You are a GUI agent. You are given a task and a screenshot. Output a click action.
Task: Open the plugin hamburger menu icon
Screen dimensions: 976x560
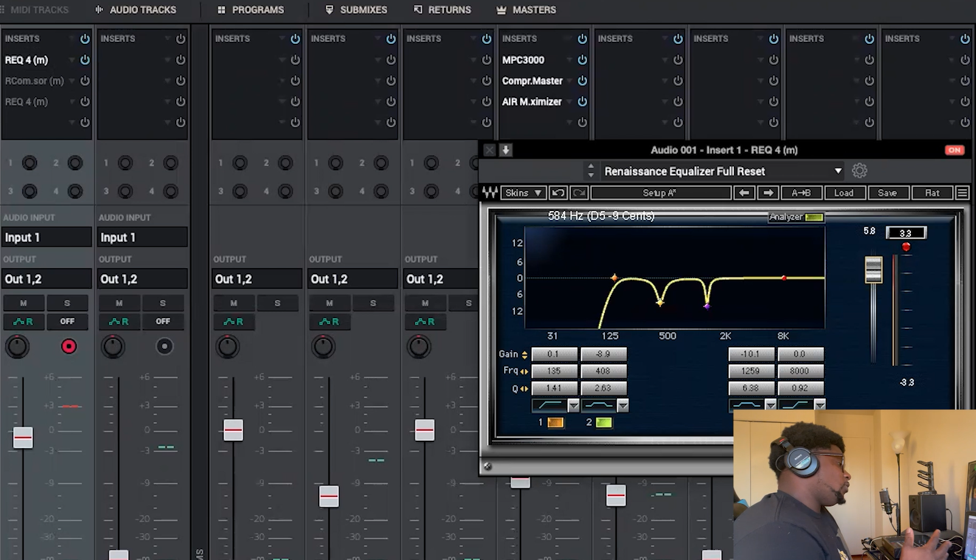962,192
